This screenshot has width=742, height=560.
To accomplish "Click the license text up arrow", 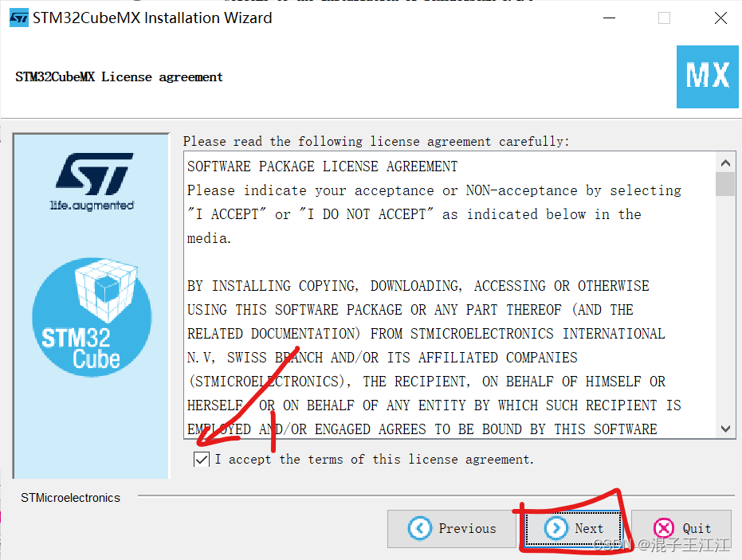I will coord(725,163).
